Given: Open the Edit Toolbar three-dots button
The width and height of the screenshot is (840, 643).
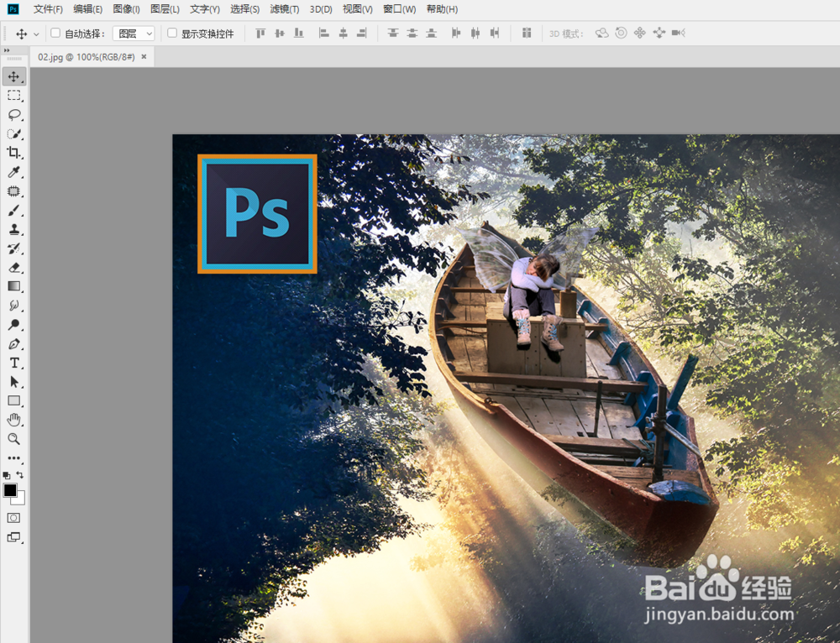Looking at the screenshot, I should click(x=14, y=458).
